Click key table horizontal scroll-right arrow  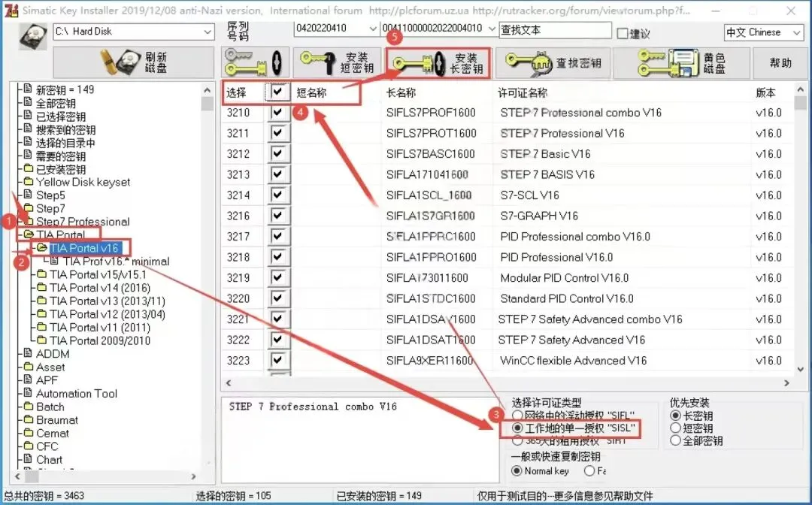tap(786, 383)
